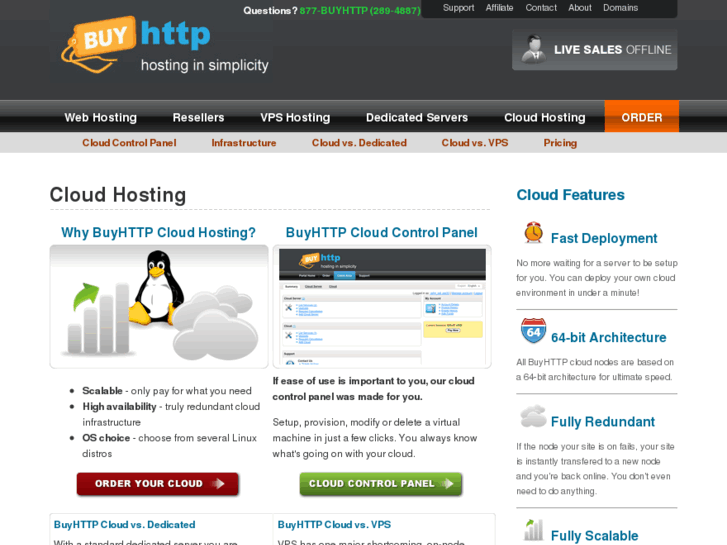Open the Why BuyHTTP Cloud Hosting heading
The width and height of the screenshot is (727, 545).
point(158,232)
